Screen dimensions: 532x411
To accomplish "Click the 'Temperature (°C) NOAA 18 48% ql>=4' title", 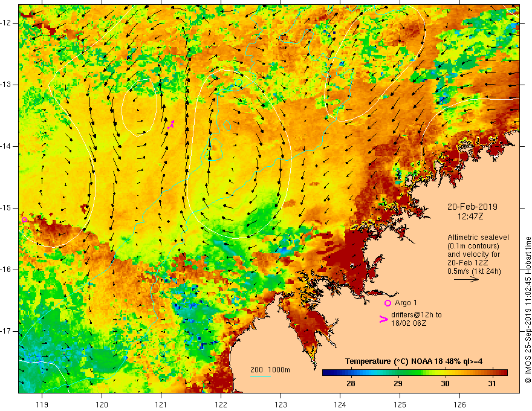I will (414, 361).
